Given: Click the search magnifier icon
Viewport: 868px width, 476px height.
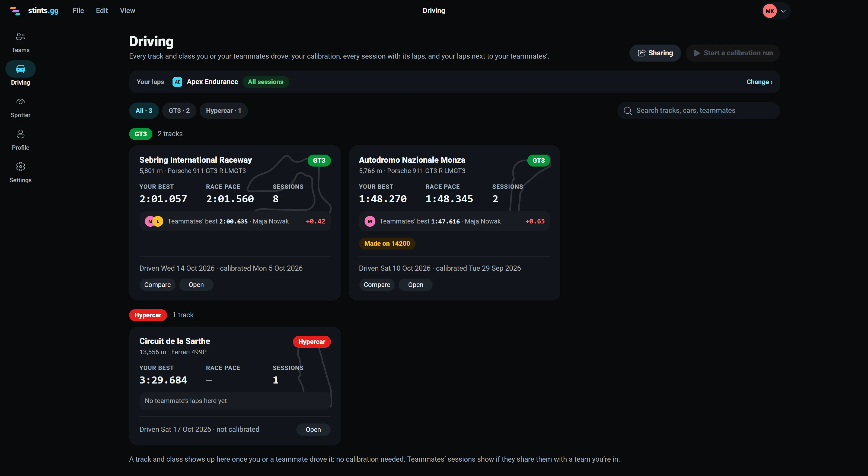Looking at the screenshot, I should 627,110.
